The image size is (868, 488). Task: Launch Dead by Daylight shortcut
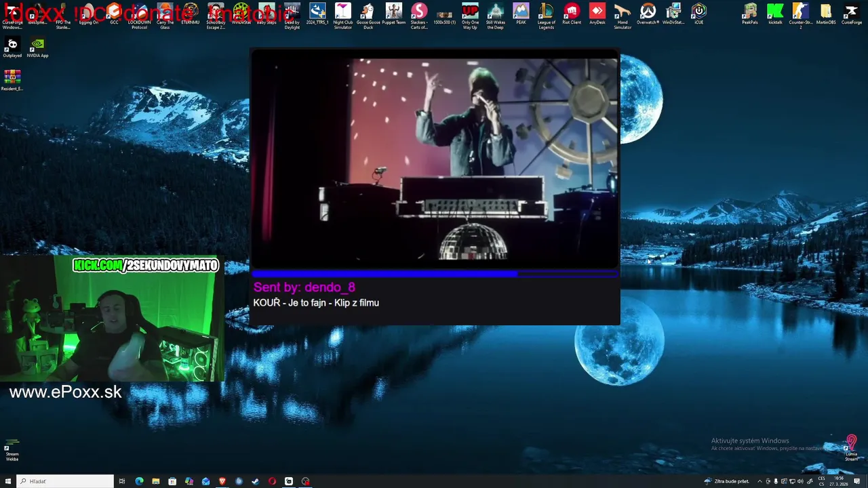[x=292, y=16]
